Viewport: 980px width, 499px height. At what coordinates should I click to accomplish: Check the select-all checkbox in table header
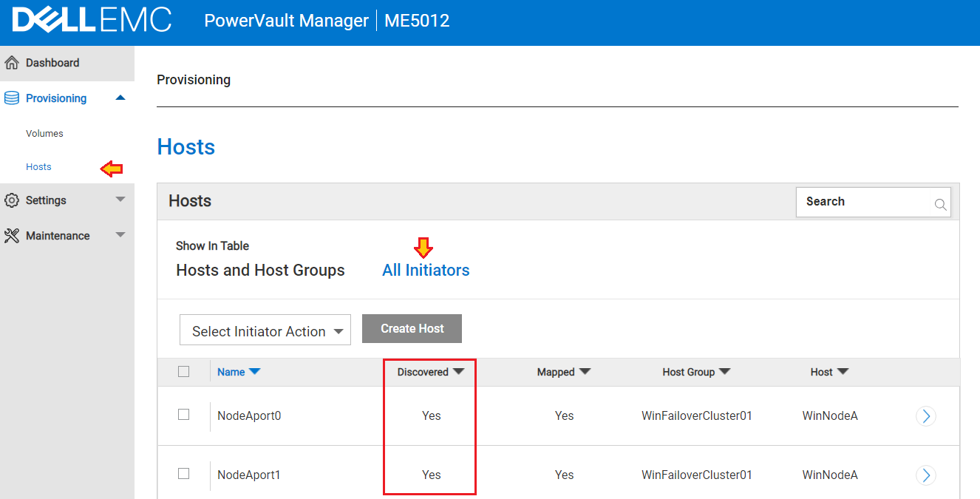[183, 371]
